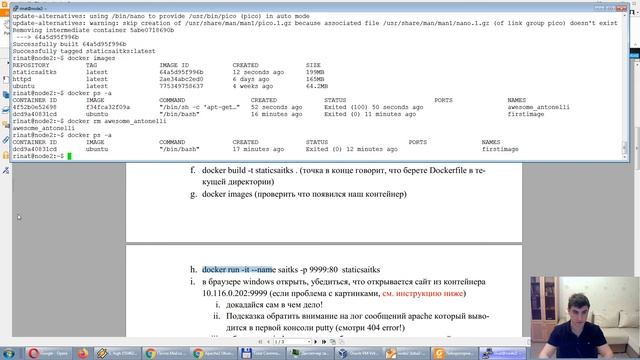Click 'Exited (100) 50 seconds ago' status

pos(373,107)
